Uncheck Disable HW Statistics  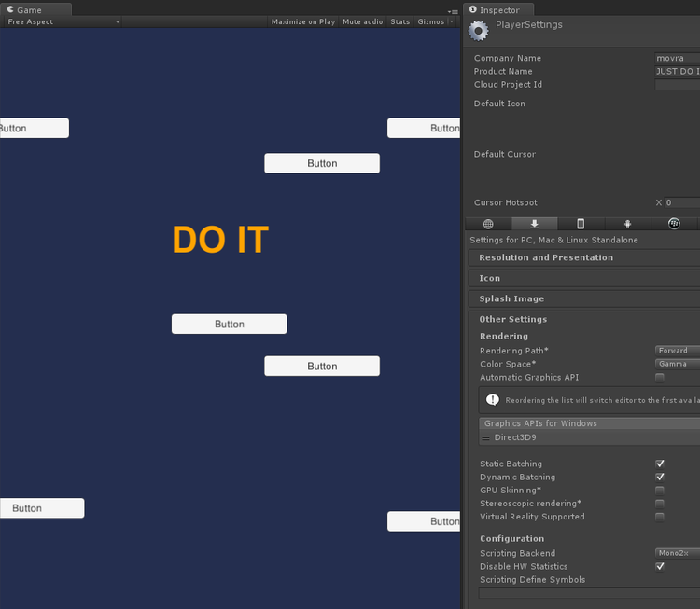tap(659, 566)
